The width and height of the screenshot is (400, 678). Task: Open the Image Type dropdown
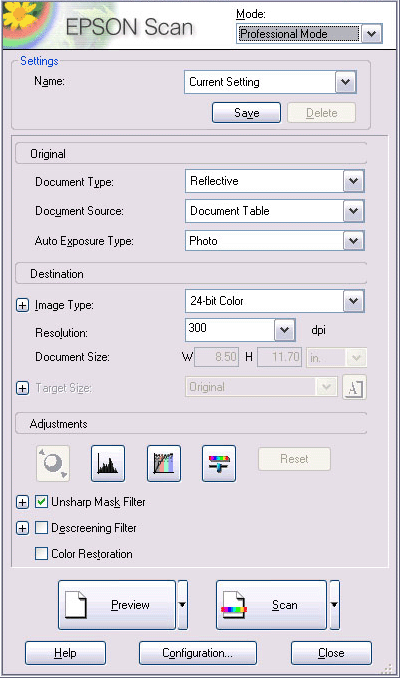tap(354, 301)
